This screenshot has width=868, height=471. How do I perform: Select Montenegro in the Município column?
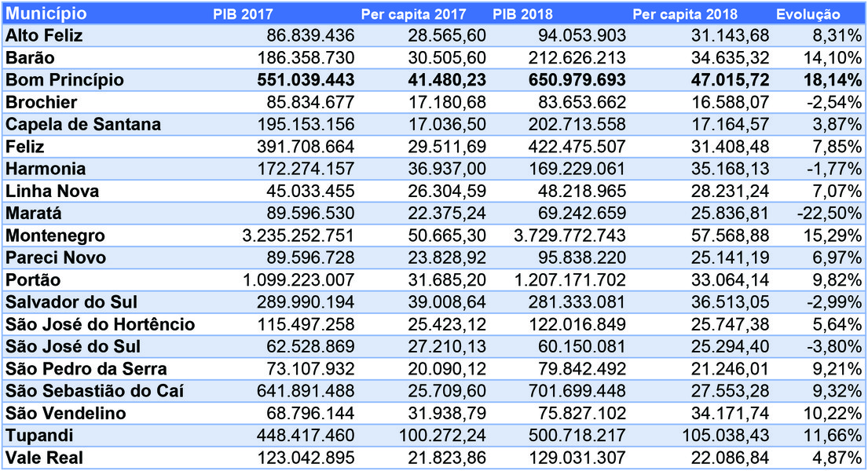tap(55, 235)
